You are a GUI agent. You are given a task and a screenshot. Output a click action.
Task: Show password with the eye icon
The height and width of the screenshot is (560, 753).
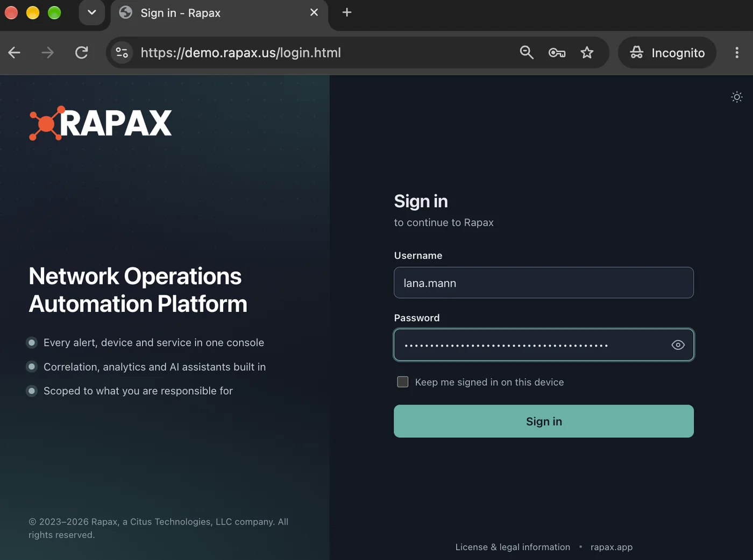pyautogui.click(x=678, y=345)
